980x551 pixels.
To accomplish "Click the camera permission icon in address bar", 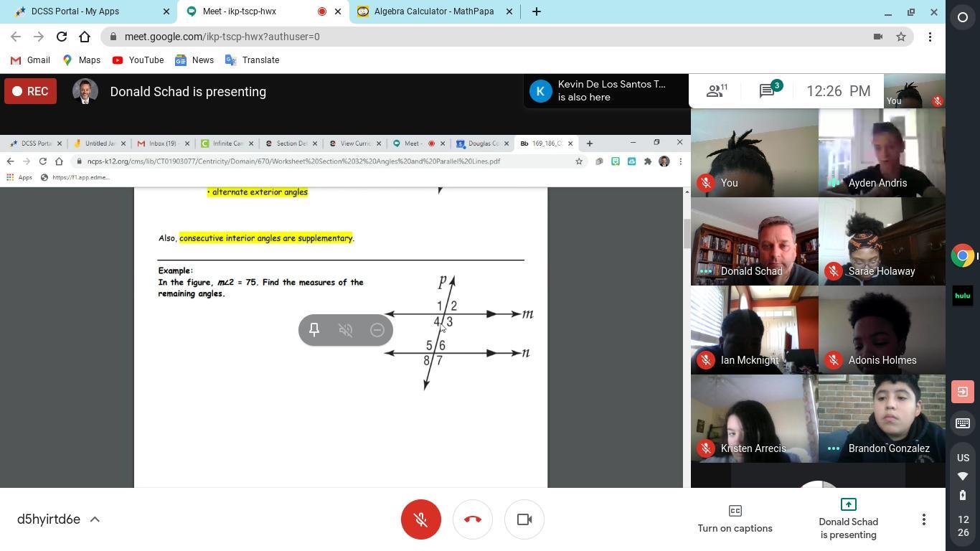I will [x=877, y=37].
